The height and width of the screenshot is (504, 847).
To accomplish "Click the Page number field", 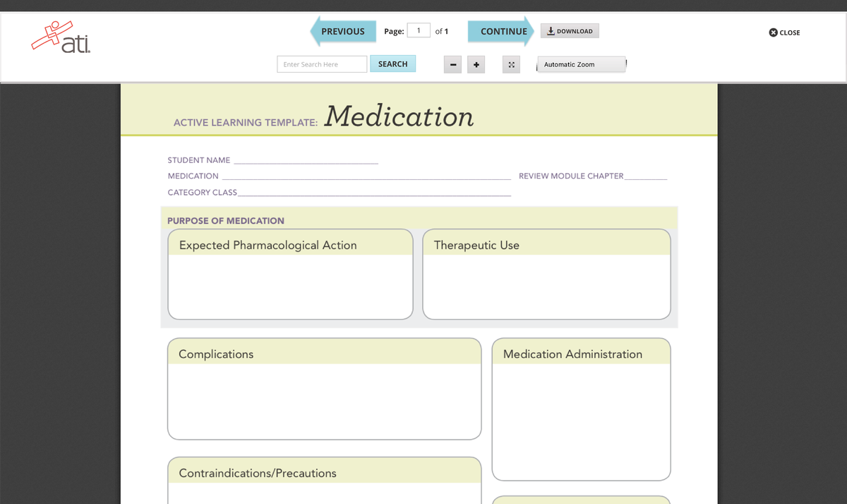I will (419, 31).
